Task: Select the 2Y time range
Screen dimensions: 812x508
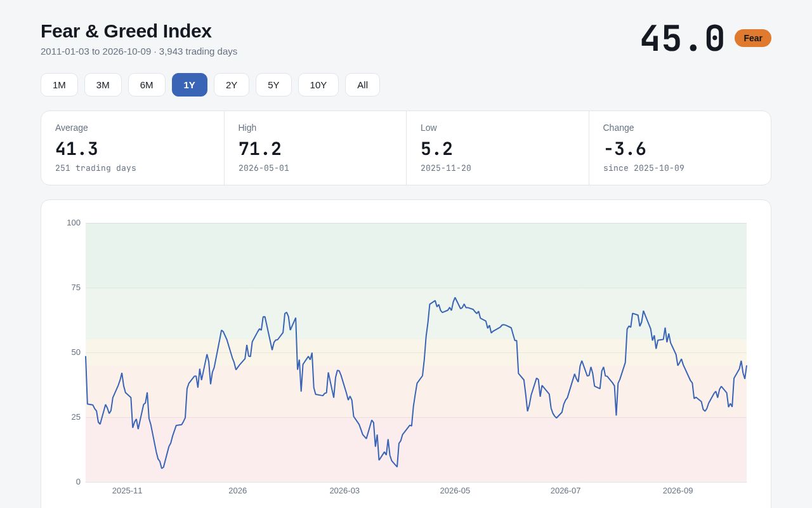Action: (x=232, y=84)
